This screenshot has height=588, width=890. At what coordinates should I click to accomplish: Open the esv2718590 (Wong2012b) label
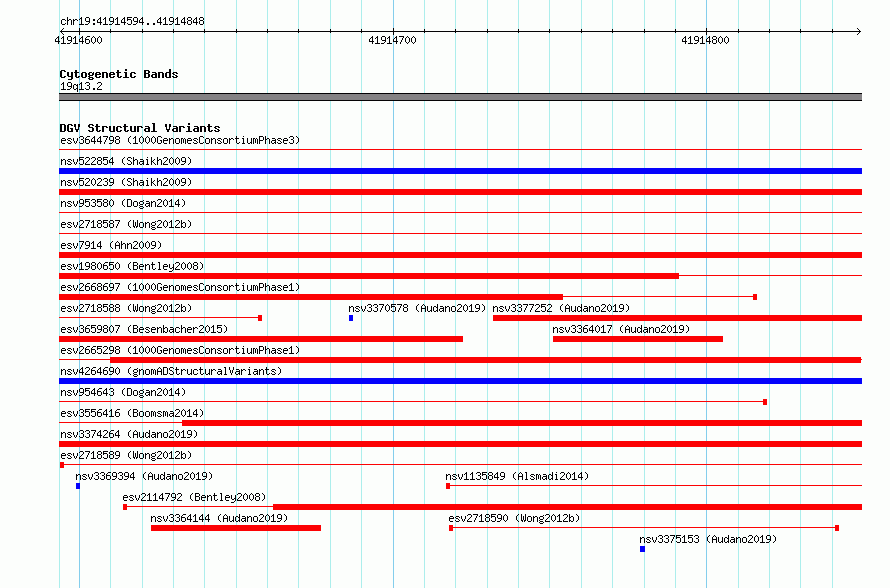514,518
